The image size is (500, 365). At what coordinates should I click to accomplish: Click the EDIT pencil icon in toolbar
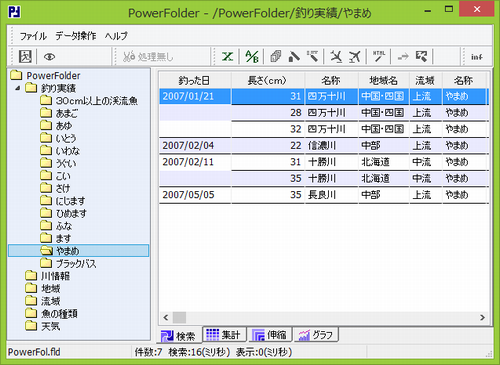point(313,56)
